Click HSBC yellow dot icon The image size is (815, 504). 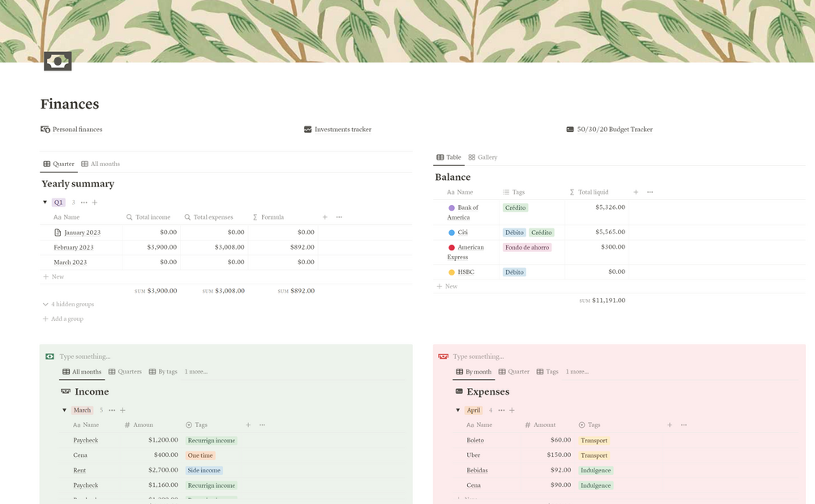tap(452, 272)
